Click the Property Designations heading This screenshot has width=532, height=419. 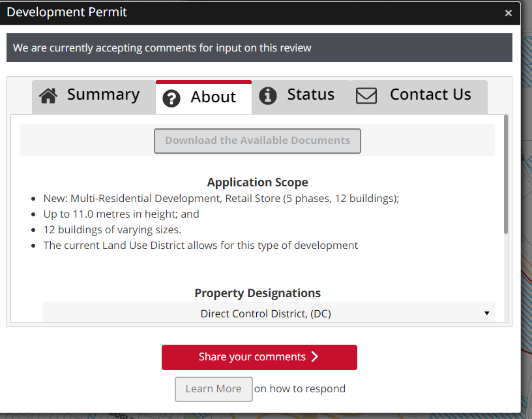(x=258, y=293)
